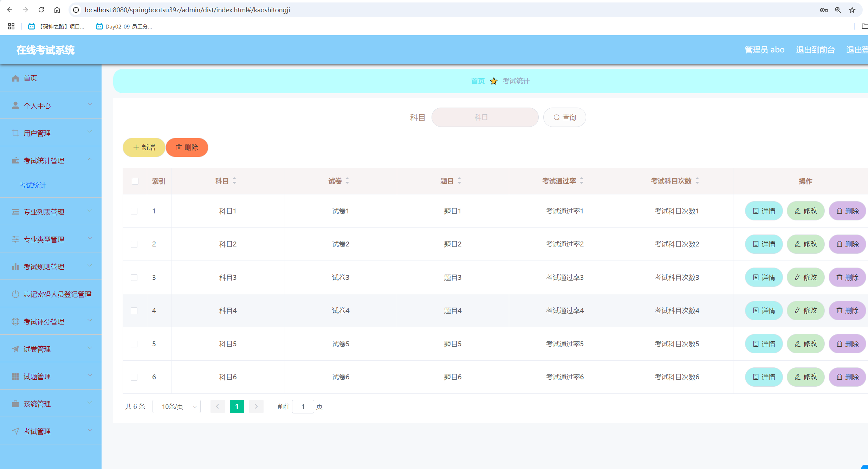The height and width of the screenshot is (469, 868).
Task: Click the query search button
Action: point(564,117)
